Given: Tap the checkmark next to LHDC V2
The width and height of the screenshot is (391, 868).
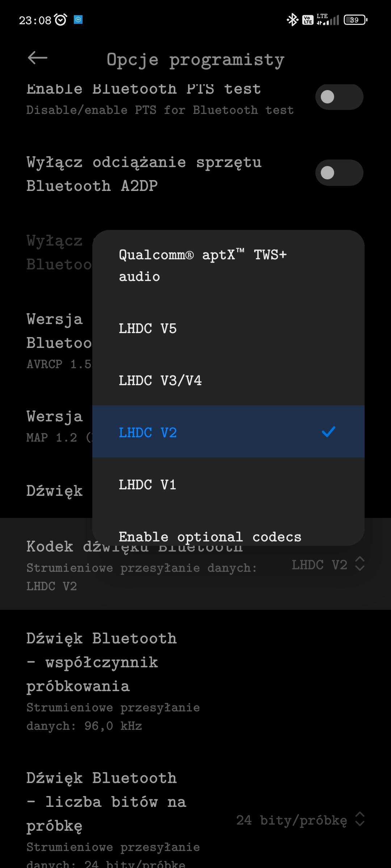Looking at the screenshot, I should [x=328, y=431].
